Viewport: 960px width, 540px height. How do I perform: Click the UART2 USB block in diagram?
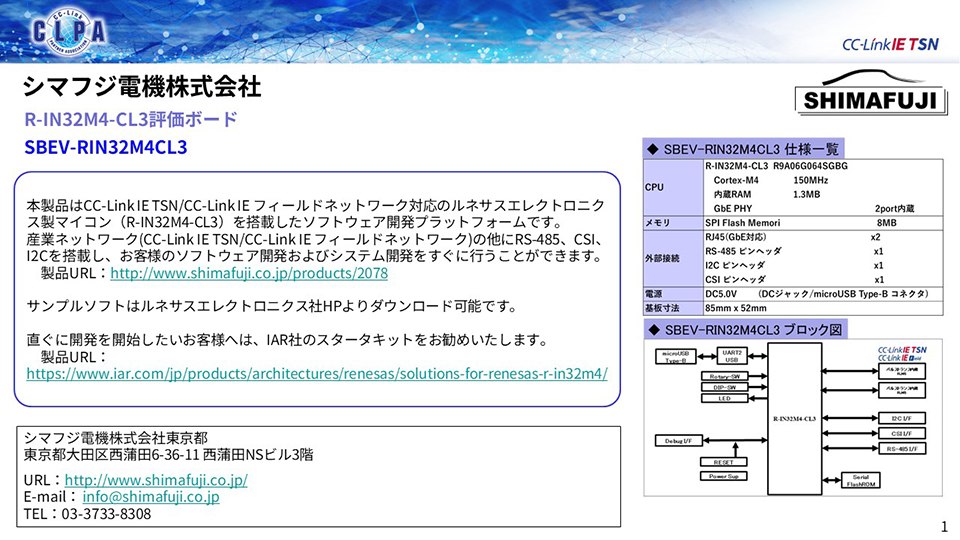coord(732,356)
